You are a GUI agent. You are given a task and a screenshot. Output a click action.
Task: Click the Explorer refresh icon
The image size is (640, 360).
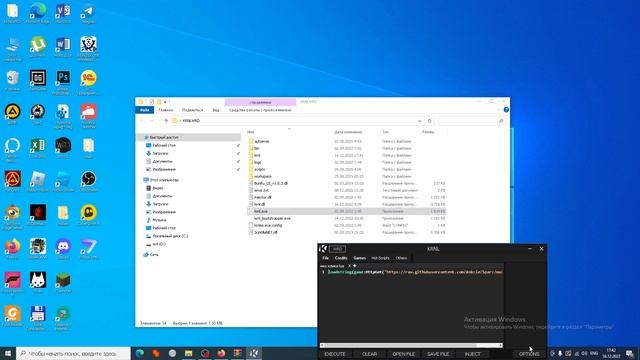point(429,121)
